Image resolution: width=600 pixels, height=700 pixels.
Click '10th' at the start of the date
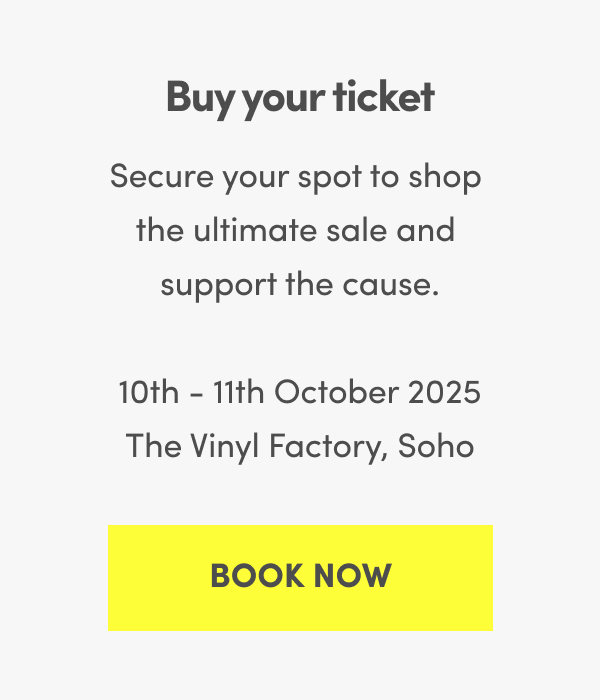(x=149, y=392)
